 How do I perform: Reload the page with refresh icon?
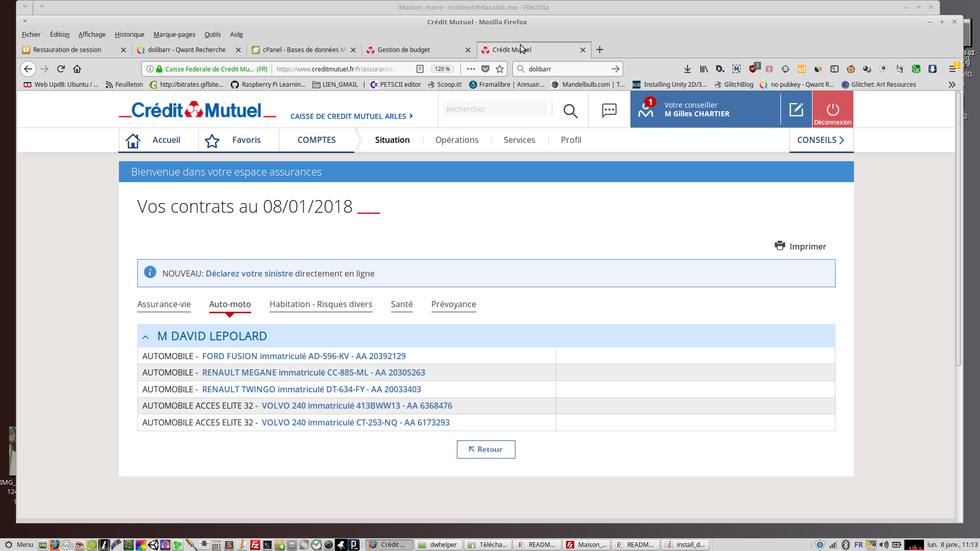(61, 69)
